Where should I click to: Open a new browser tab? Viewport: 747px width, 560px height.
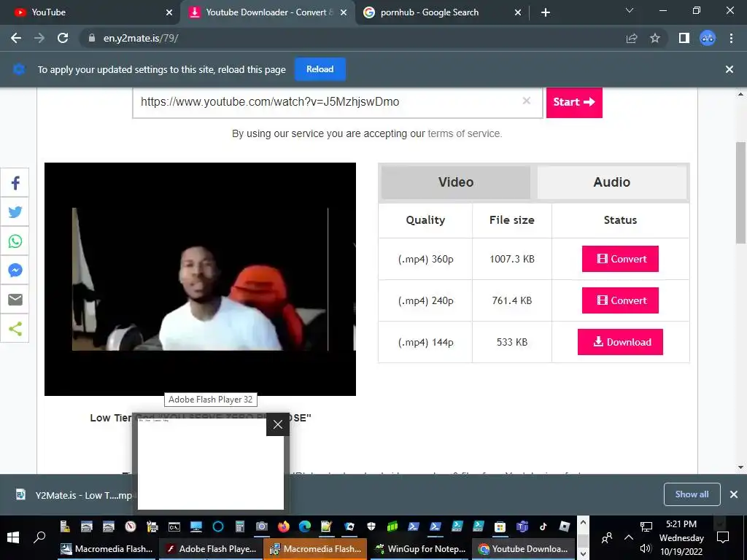pyautogui.click(x=546, y=12)
